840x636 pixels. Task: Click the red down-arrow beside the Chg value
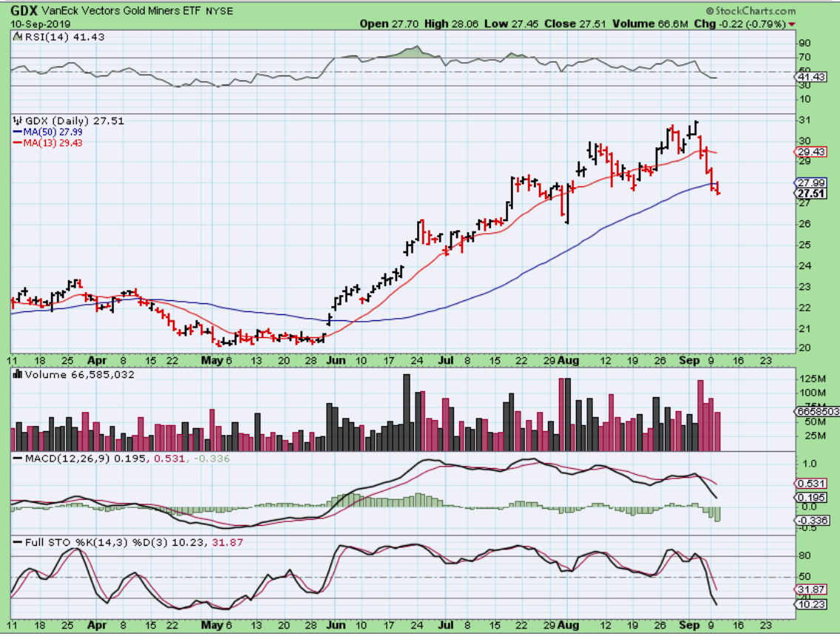pos(792,24)
